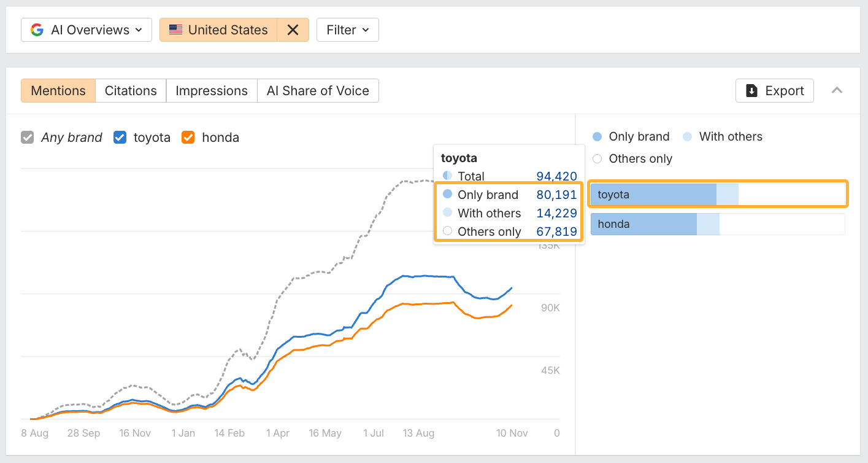Click the Others only circle icon in the tooltip
The image size is (868, 463).
[x=447, y=231]
